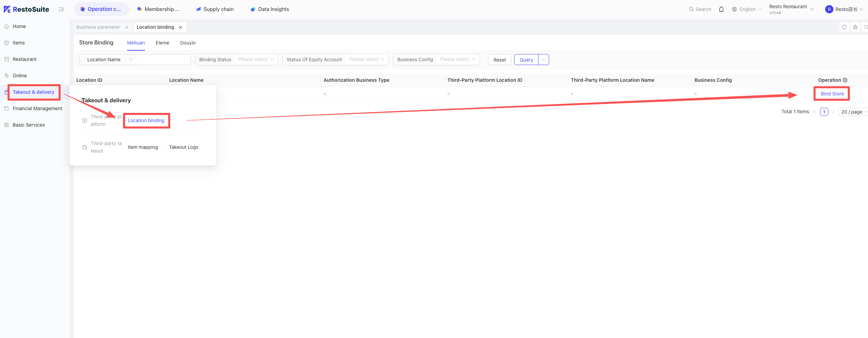Viewport: 868px width, 338px height.
Task: Click the refresh page icon
Action: pos(844,27)
